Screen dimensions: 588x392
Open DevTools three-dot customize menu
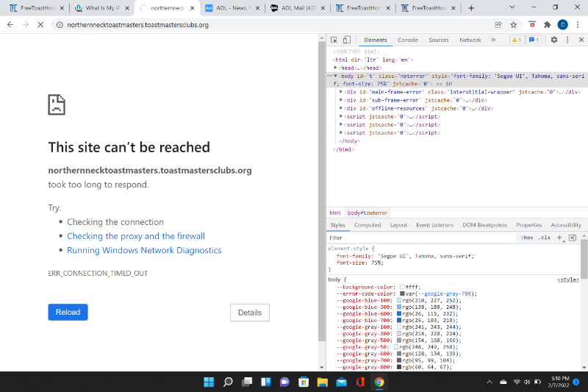click(567, 40)
